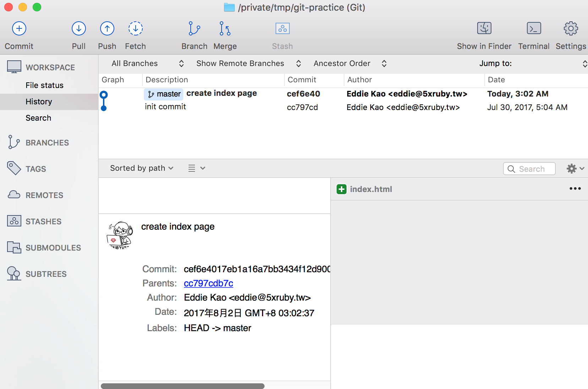Follow the parent commit cc797cdb7c link
588x389 pixels.
point(208,283)
